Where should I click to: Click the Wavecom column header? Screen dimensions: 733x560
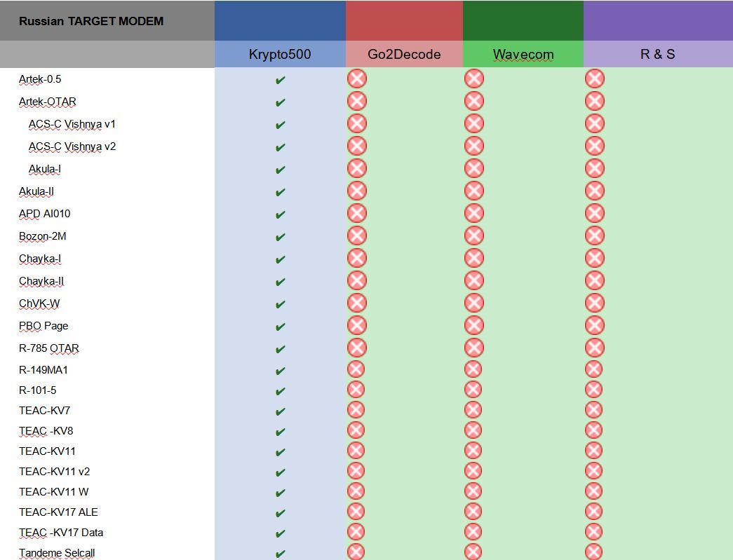point(523,54)
